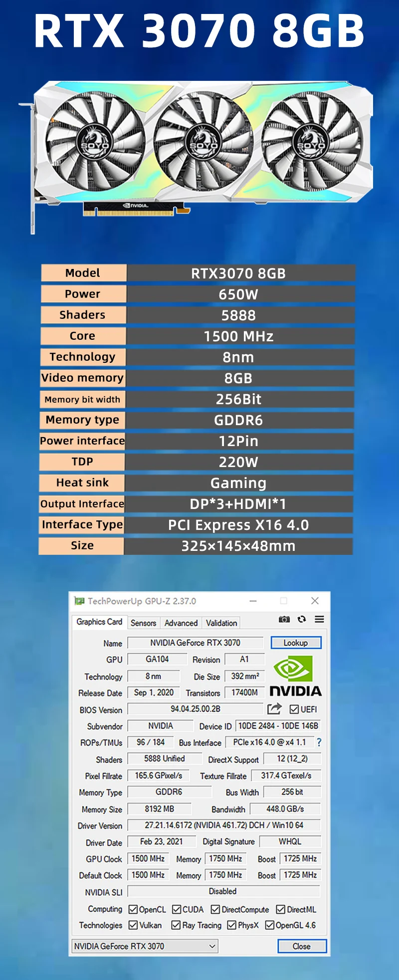This screenshot has height=980, width=399.
Task: Select the Validation tab
Action: click(221, 623)
